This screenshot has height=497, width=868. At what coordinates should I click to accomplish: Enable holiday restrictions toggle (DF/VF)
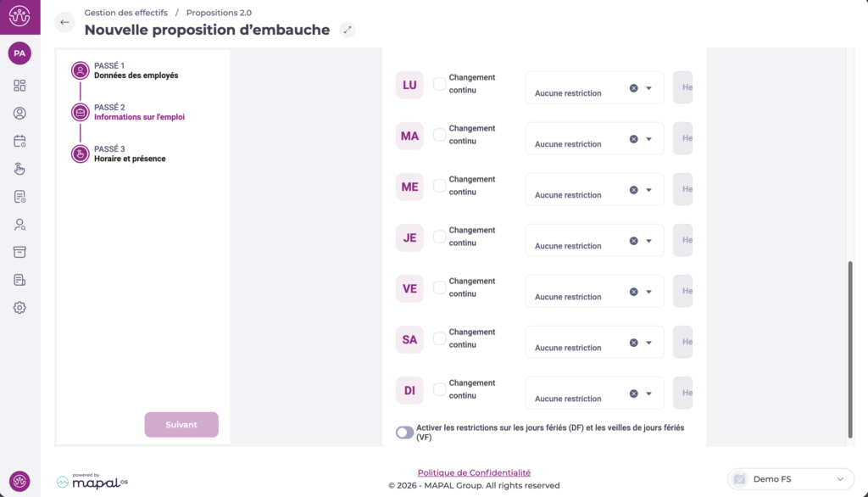point(405,433)
